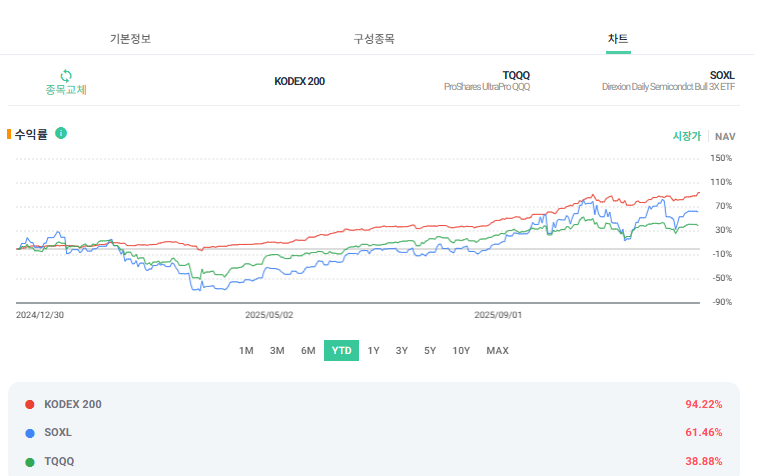Click the SOXL legend label
This screenshot has height=476, width=757.
[58, 433]
